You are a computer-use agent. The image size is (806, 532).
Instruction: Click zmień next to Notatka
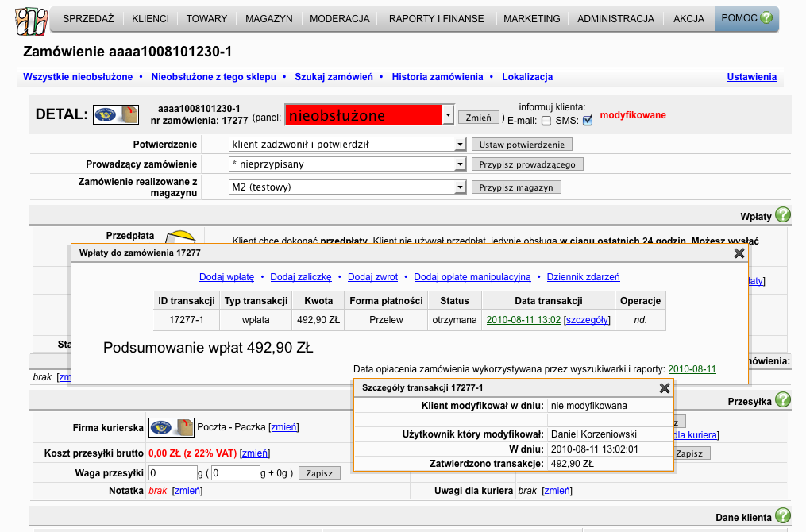(187, 491)
